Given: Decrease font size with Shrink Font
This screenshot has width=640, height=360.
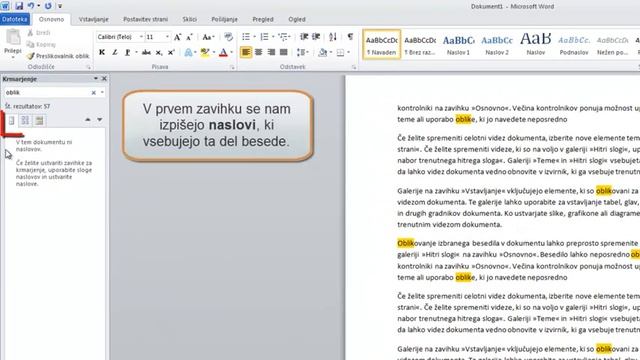Looking at the screenshot, I should (189, 37).
